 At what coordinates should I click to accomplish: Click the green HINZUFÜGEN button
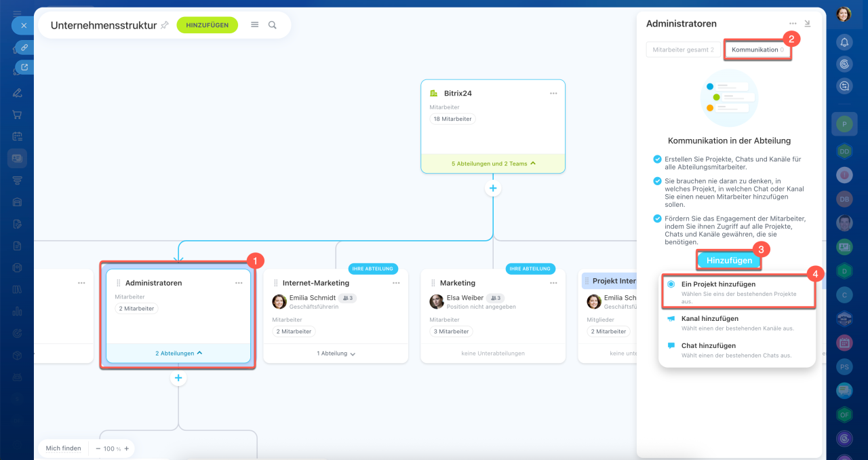pos(208,25)
